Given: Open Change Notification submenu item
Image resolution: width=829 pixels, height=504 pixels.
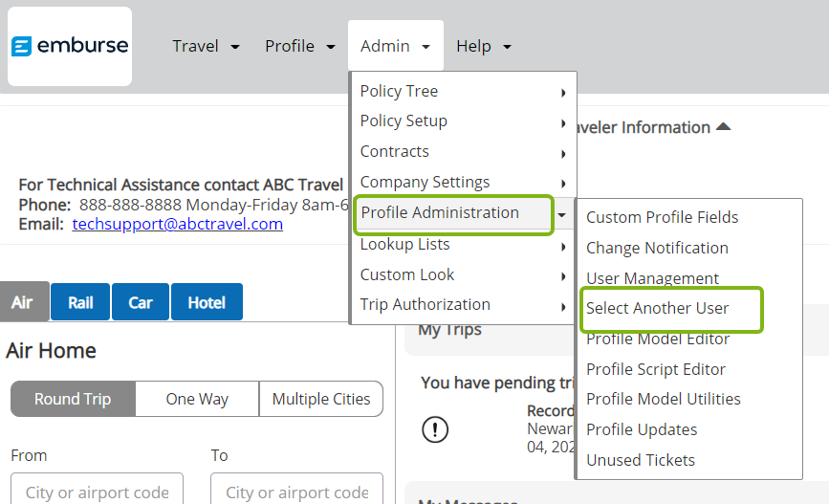Looking at the screenshot, I should click(x=657, y=248).
